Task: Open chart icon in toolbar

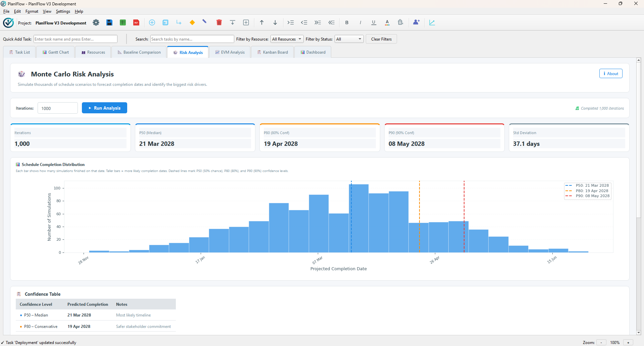Action: [432, 22]
